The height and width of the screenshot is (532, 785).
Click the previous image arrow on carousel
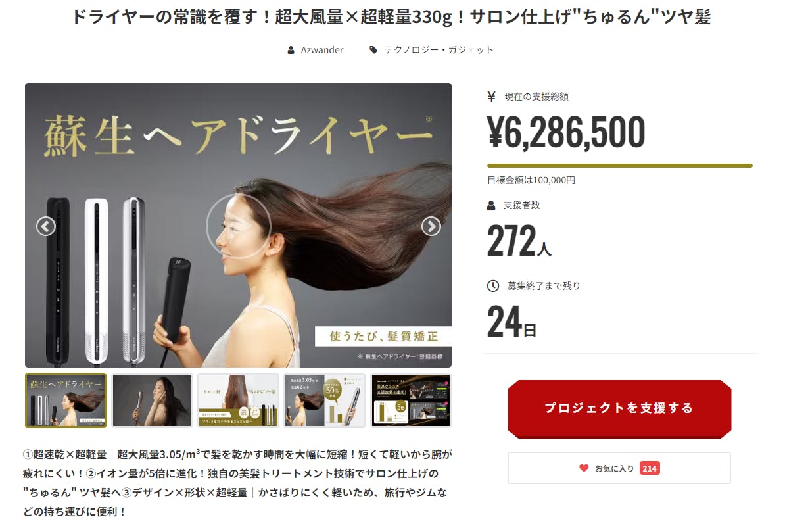(x=45, y=226)
